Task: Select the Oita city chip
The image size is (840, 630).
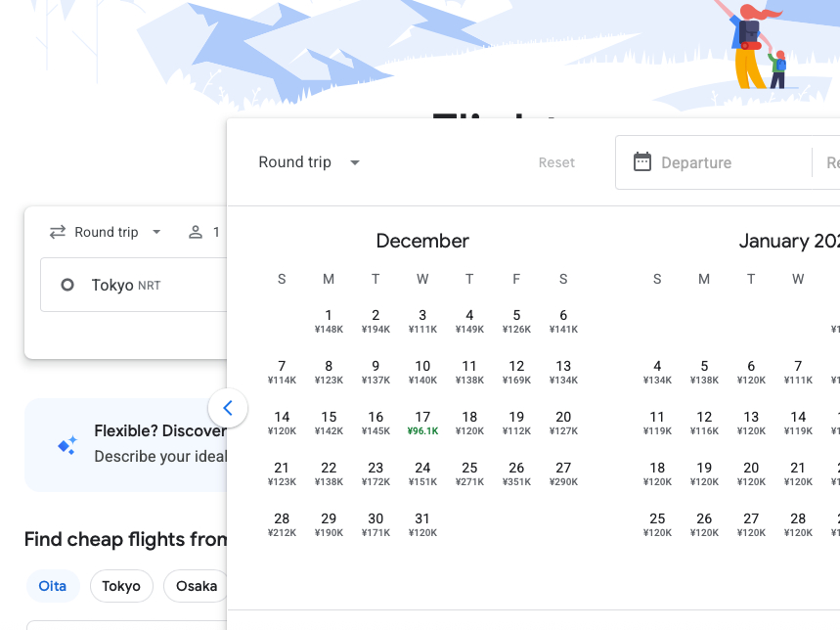Action: pyautogui.click(x=53, y=586)
